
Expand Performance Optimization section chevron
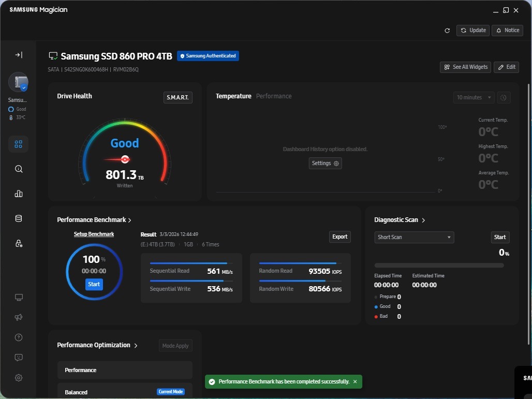[136, 346]
